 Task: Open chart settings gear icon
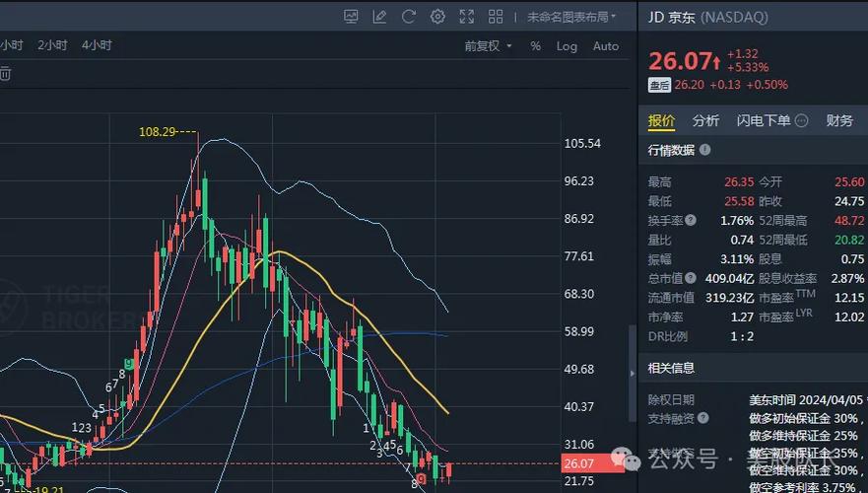(437, 17)
